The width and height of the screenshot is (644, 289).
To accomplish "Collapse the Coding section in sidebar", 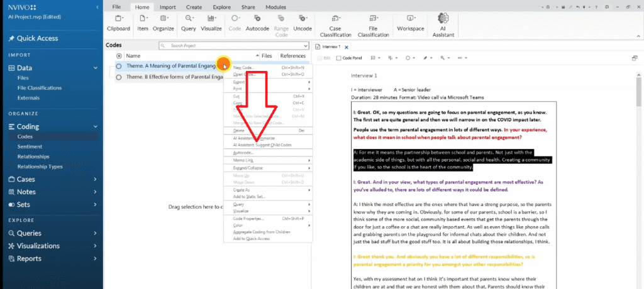I will (x=95, y=126).
